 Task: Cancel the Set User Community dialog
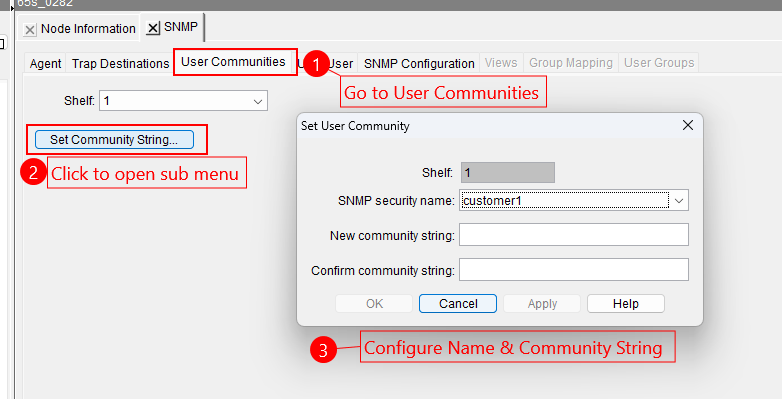pos(458,304)
